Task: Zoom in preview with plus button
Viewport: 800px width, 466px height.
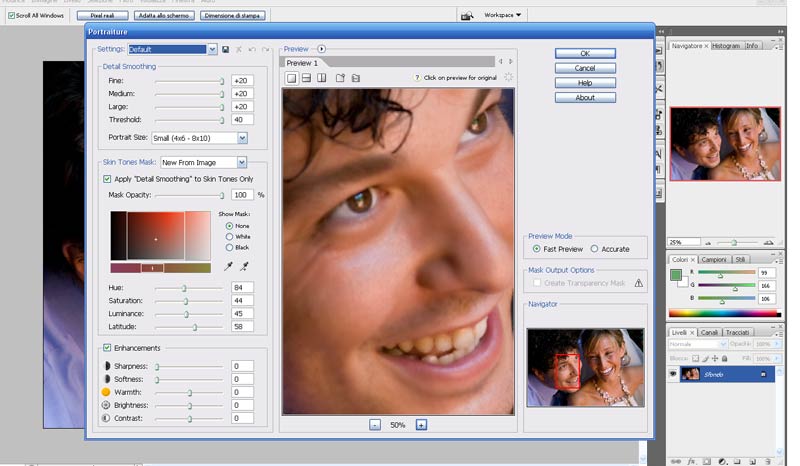Action: click(421, 425)
